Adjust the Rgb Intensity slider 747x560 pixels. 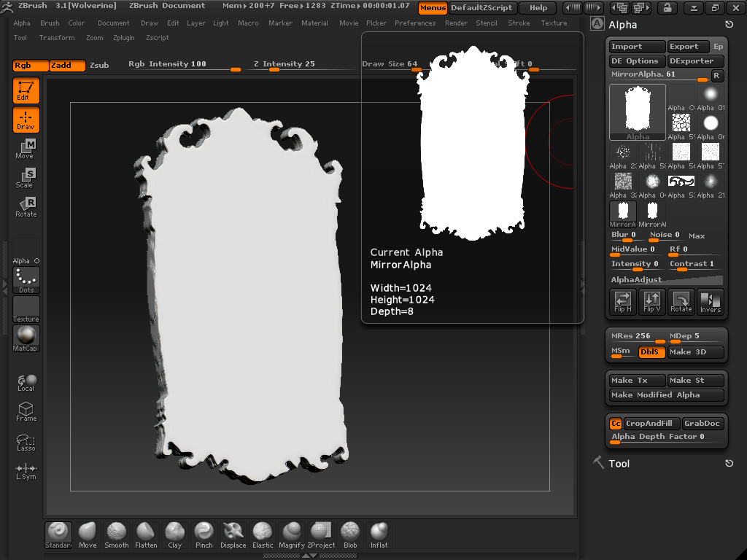[x=185, y=65]
